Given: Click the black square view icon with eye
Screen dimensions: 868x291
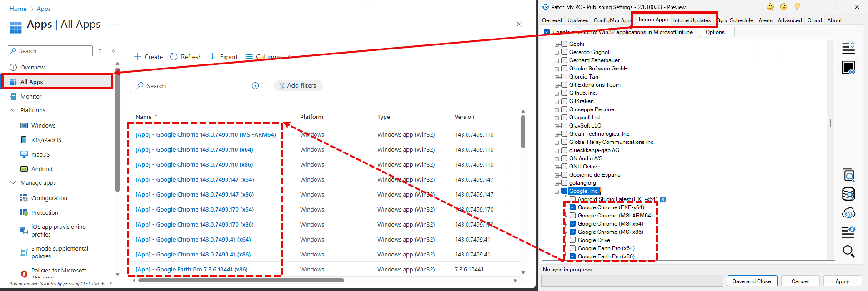Looking at the screenshot, I should [848, 68].
